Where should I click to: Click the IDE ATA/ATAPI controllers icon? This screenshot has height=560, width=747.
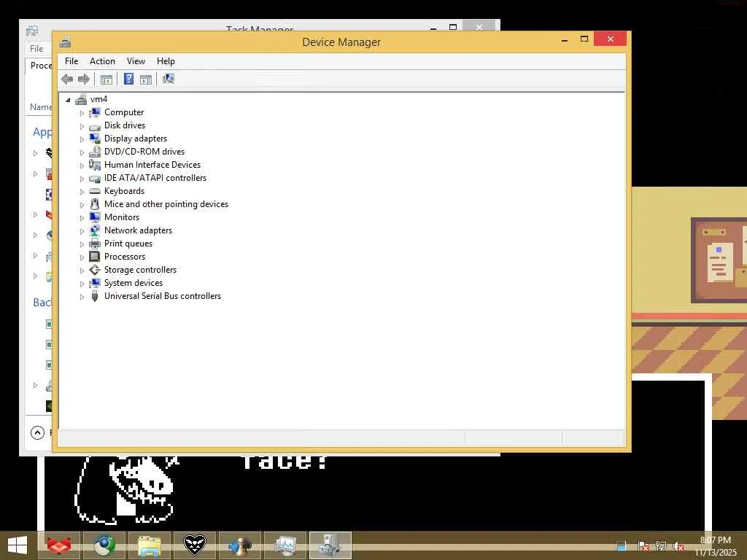pos(95,179)
